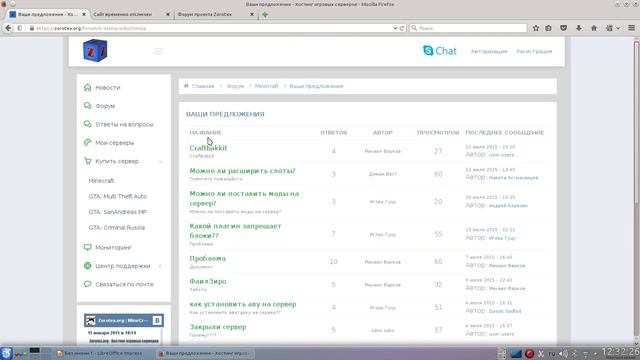The height and width of the screenshot is (360, 640).
Task: Open the Закрыли сервер forum topic
Action: point(218,327)
